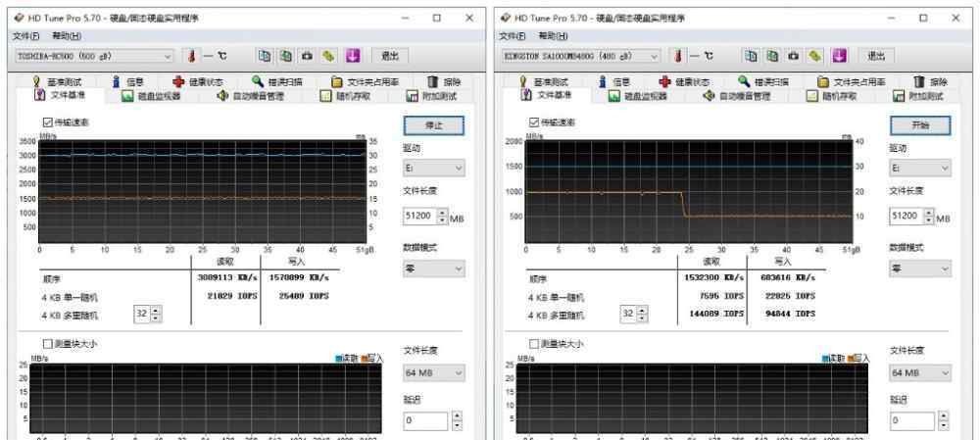980x440 pixels.
Task: Open 错误扫描 tab in Toshiba window
Action: coord(277,82)
